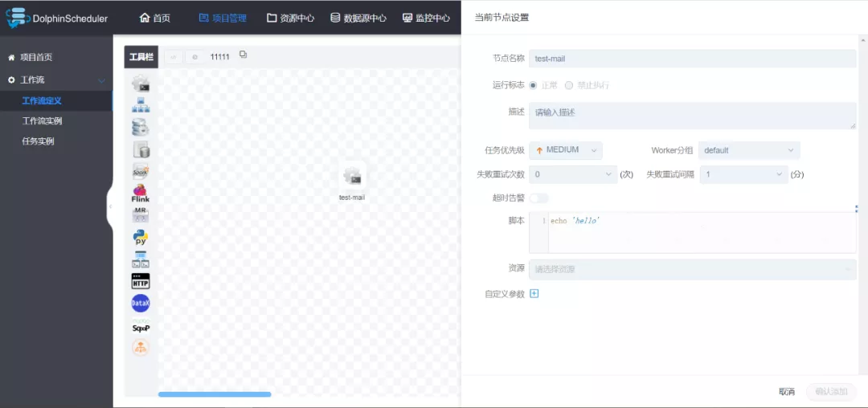Click the 取消 cancel button
The height and width of the screenshot is (408, 868).
coord(787,391)
